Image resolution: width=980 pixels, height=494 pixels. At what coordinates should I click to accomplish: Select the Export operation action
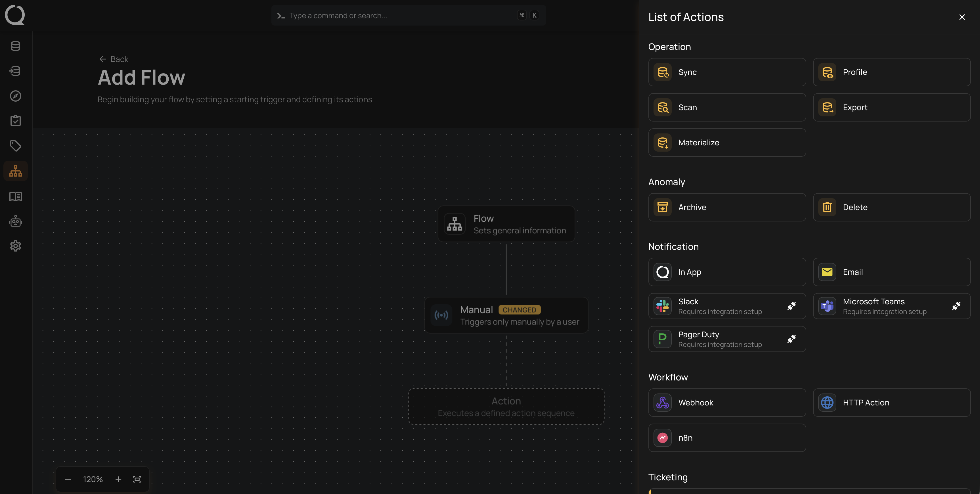click(x=892, y=107)
